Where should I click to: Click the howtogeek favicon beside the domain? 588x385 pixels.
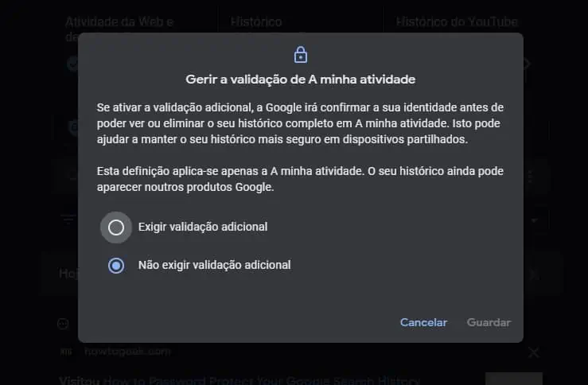click(66, 352)
